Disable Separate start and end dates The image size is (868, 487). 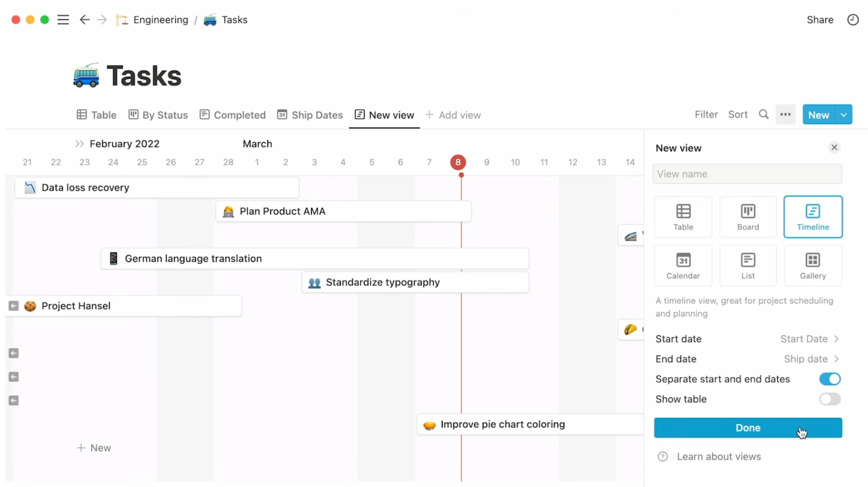(830, 379)
